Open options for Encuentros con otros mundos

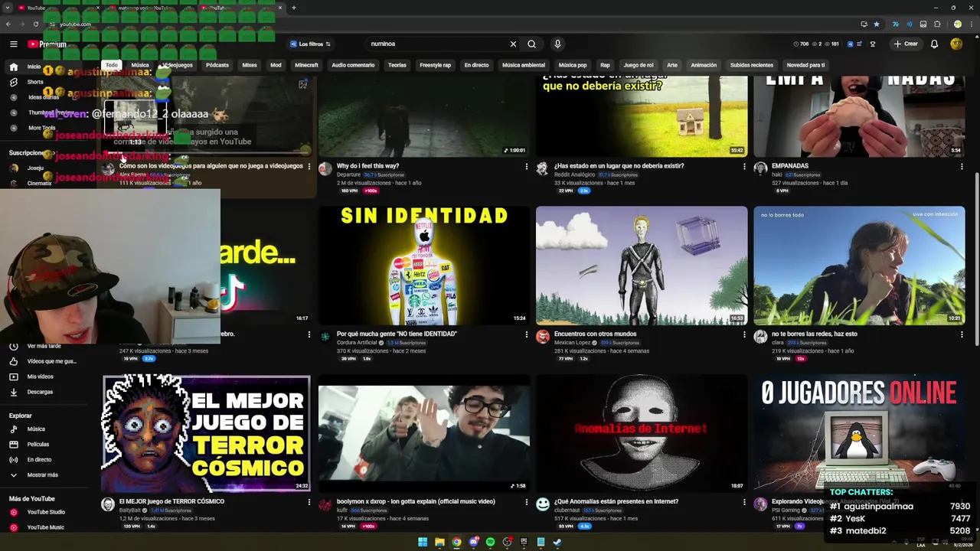[744, 334]
